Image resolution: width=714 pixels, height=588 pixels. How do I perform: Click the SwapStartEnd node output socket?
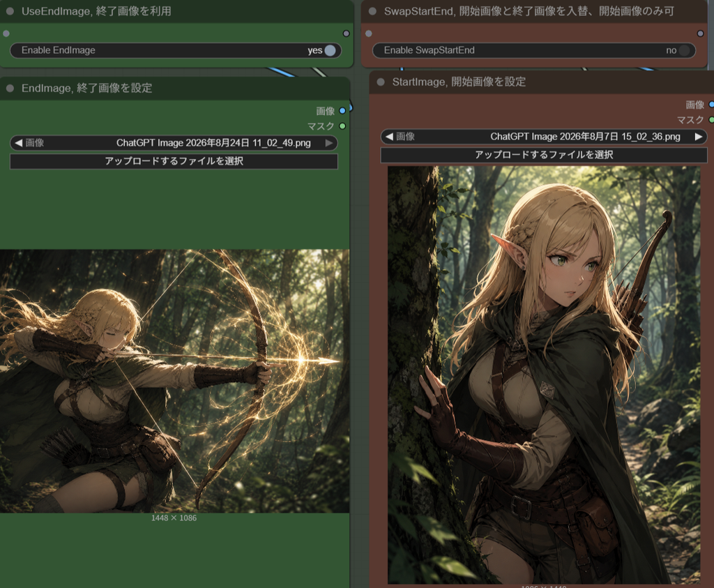point(700,33)
